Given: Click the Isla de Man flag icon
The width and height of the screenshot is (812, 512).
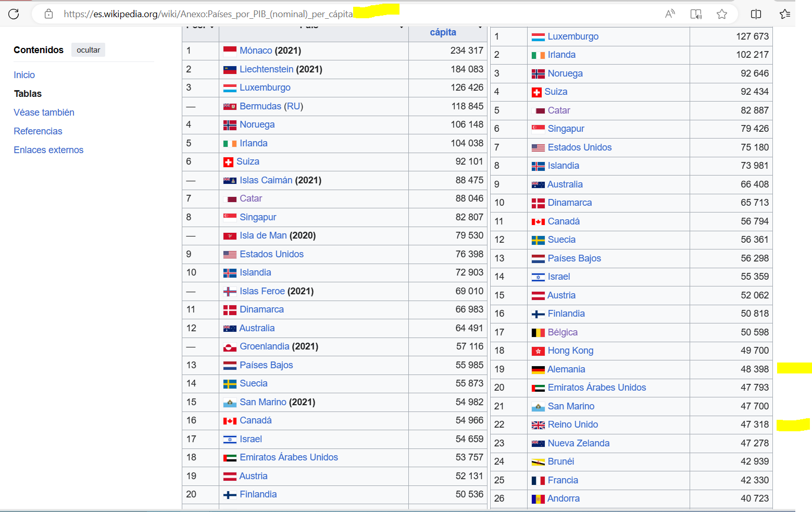Looking at the screenshot, I should 230,236.
